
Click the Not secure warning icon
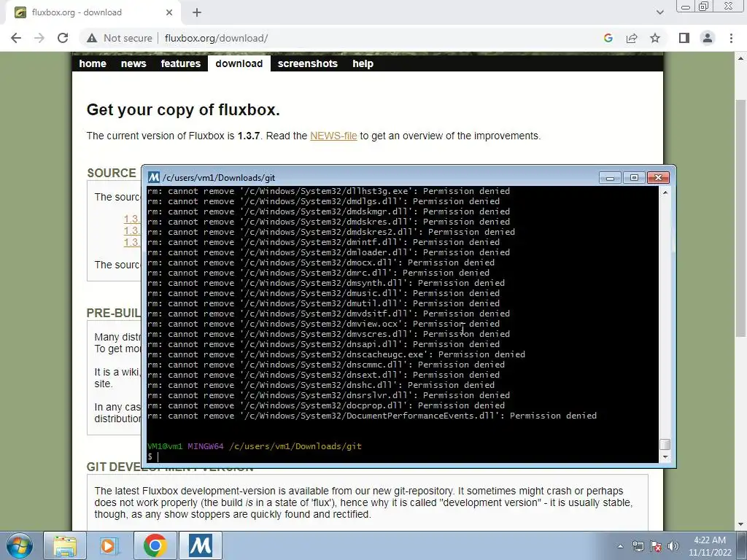(92, 38)
